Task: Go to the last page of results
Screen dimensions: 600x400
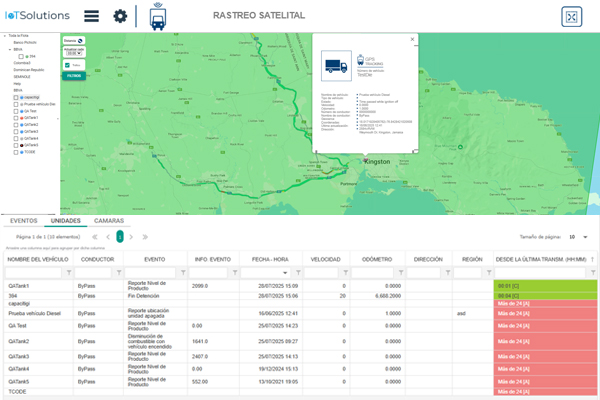Action: tap(144, 237)
